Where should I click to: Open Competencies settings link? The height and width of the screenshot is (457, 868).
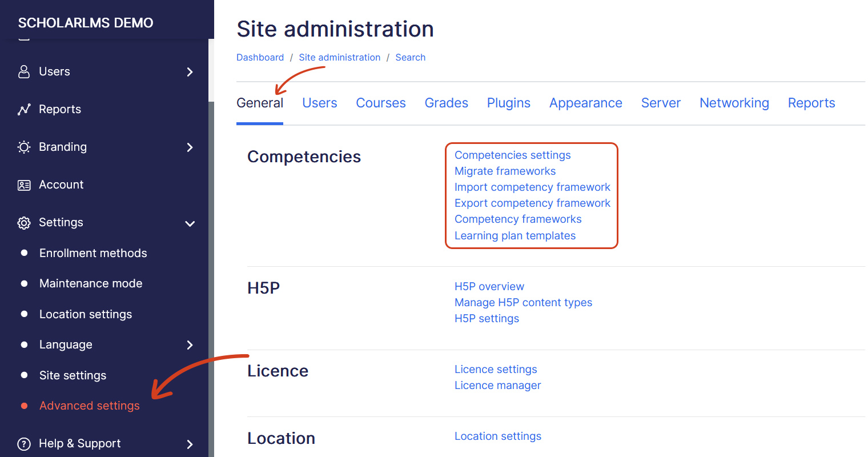512,155
